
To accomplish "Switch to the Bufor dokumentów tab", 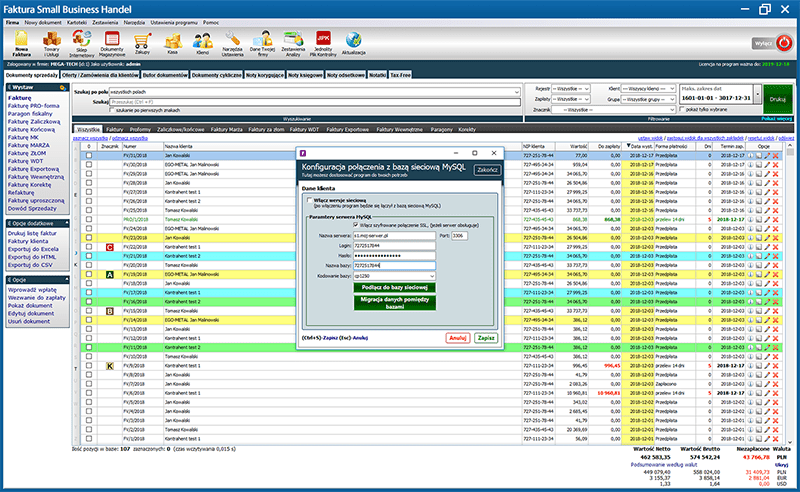I will pyautogui.click(x=165, y=75).
